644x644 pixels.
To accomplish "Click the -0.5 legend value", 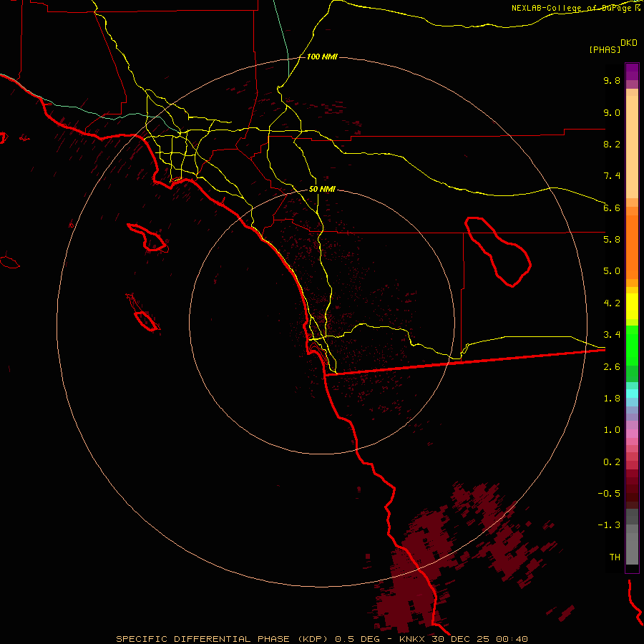I will 609,494.
